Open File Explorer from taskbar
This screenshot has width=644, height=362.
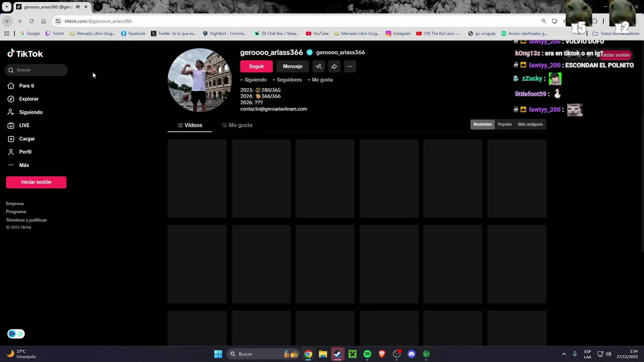pos(323,354)
